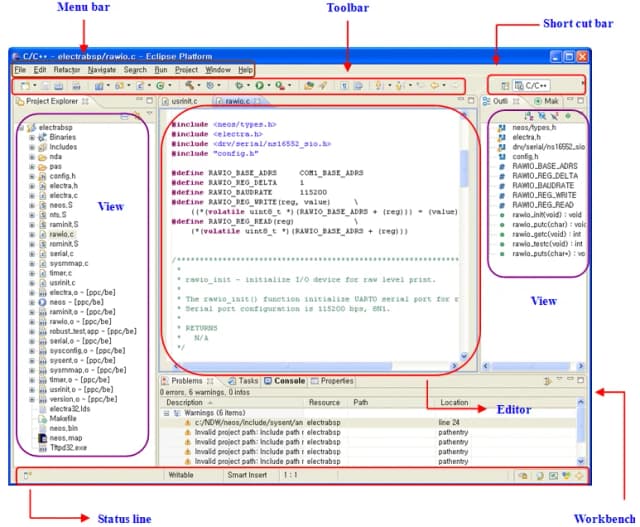Click the Save All toolbar icon
Image resolution: width=640 pixels, height=527 pixels.
point(58,86)
